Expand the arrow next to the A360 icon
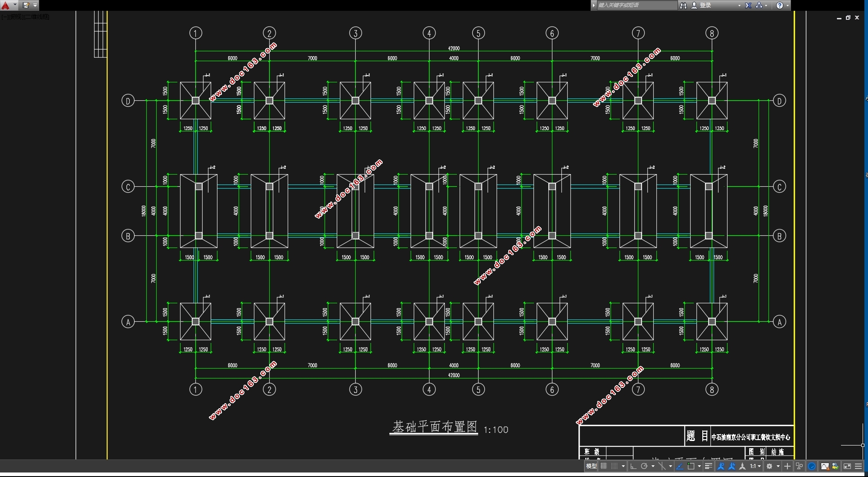Viewport: 868px width, 477px height. [766, 6]
